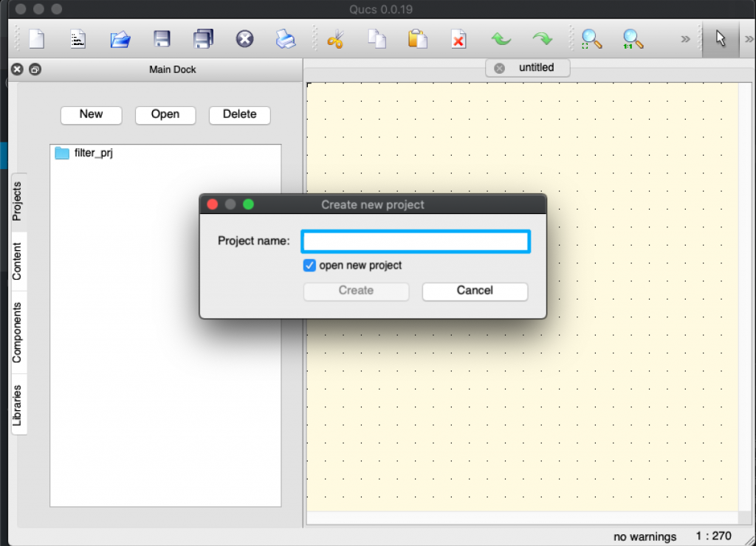Viewport: 756px width, 546px height.
Task: Close current document circle-X toolbar icon
Action: 245,39
